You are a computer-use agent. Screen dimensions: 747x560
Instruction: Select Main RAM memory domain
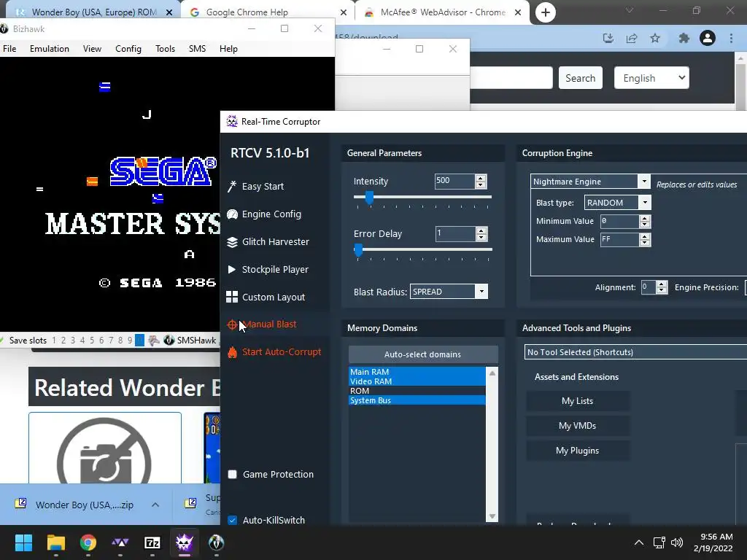coord(417,372)
